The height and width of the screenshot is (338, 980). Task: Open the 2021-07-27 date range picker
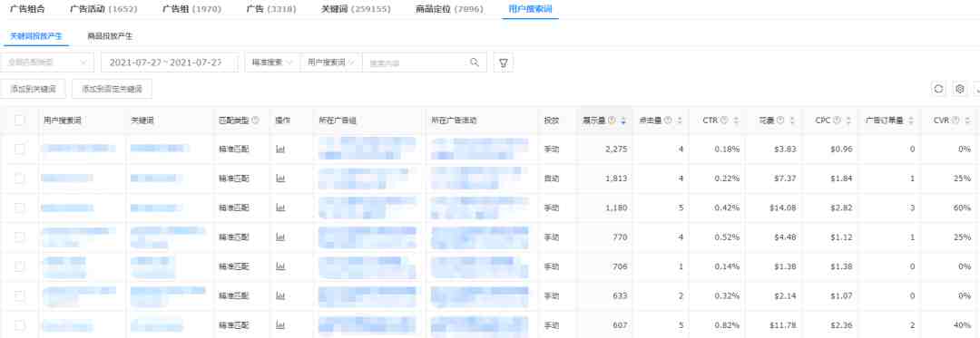pos(170,63)
